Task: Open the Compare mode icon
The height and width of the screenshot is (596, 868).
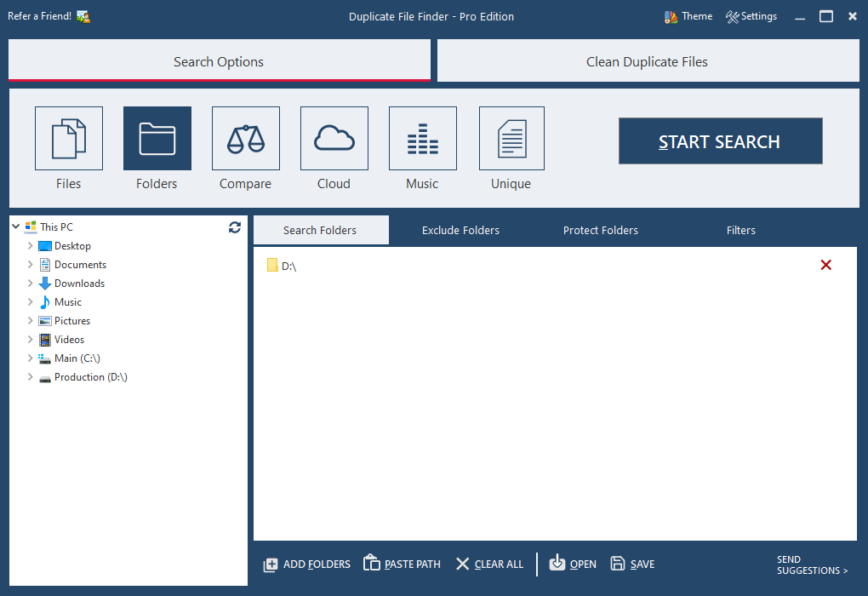Action: [245, 138]
